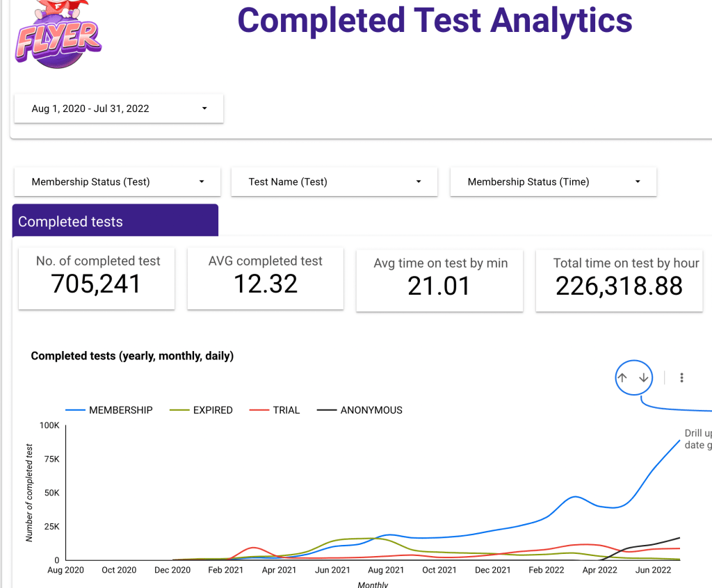The height and width of the screenshot is (588, 712).
Task: Expand the Membership Status (Test) filter
Action: click(118, 182)
